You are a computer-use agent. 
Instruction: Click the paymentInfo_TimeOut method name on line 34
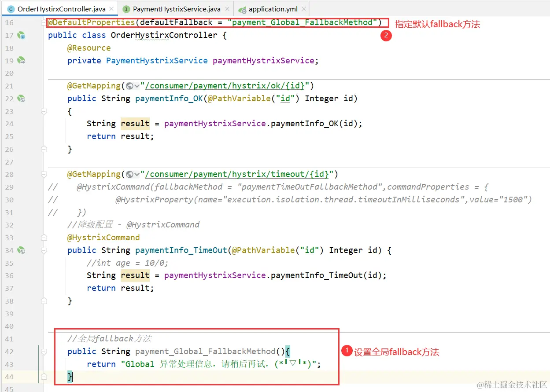[181, 250]
